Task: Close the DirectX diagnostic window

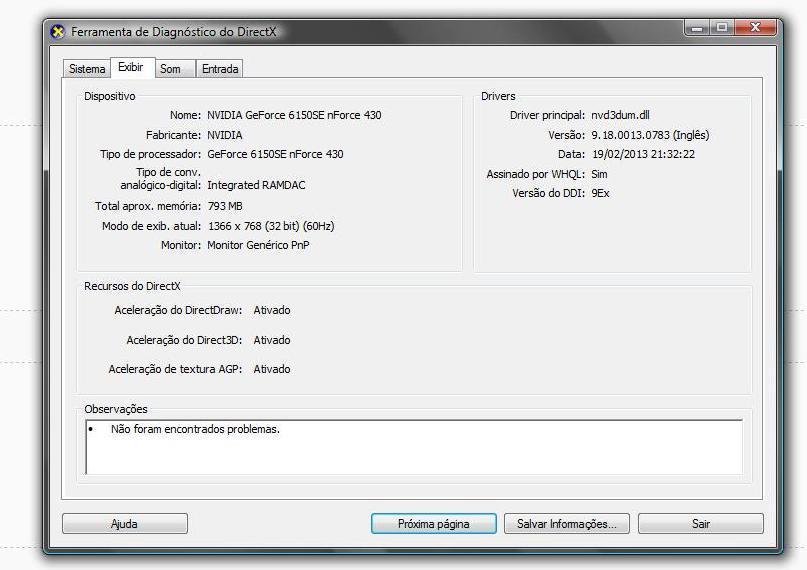Action: 755,27
